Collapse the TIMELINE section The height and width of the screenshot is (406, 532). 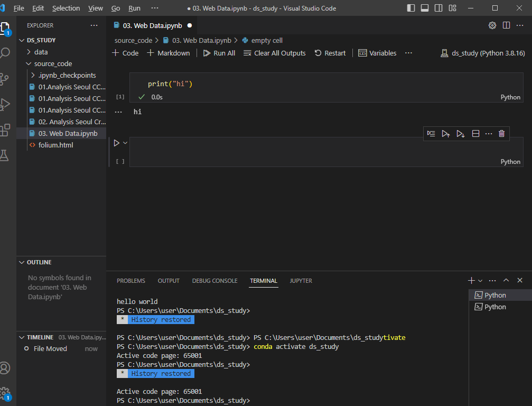[61, 337]
